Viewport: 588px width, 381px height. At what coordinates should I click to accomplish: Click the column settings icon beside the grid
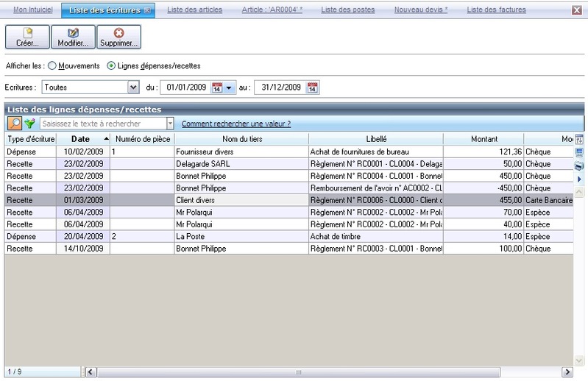(579, 139)
